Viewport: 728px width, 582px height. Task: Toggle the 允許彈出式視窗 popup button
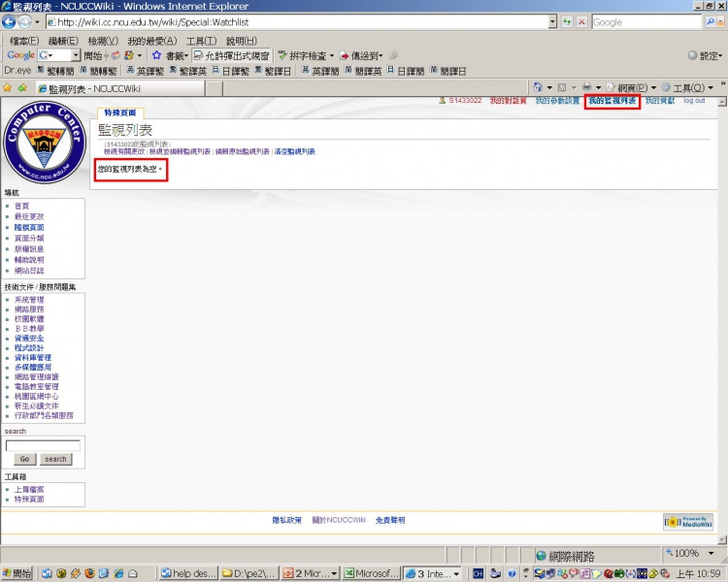pyautogui.click(x=231, y=55)
